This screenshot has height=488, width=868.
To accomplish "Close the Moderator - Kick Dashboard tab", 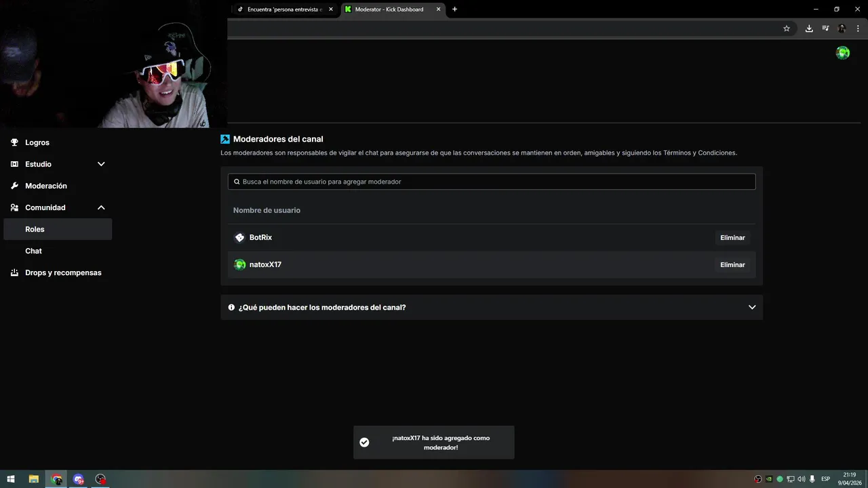I will pyautogui.click(x=439, y=9).
